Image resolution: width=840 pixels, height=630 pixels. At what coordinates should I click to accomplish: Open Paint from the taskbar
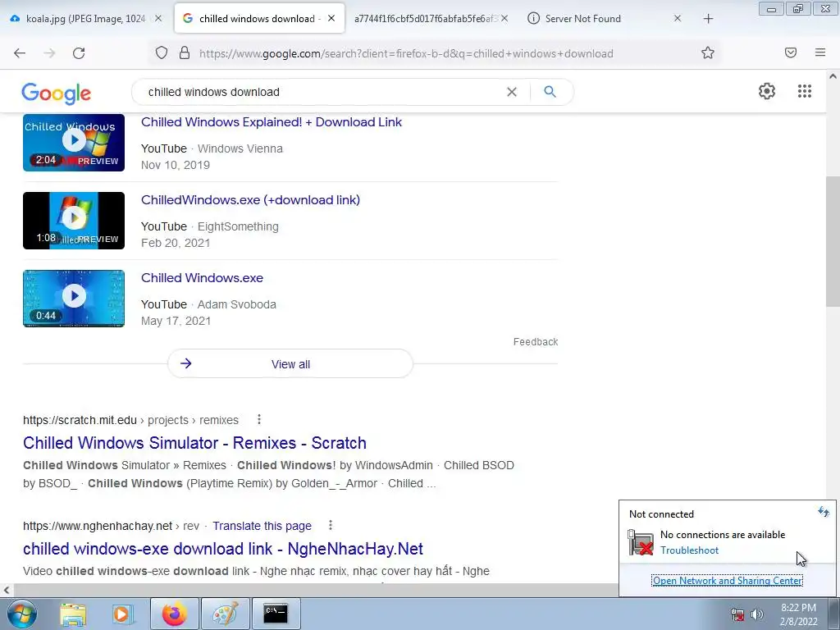click(225, 614)
